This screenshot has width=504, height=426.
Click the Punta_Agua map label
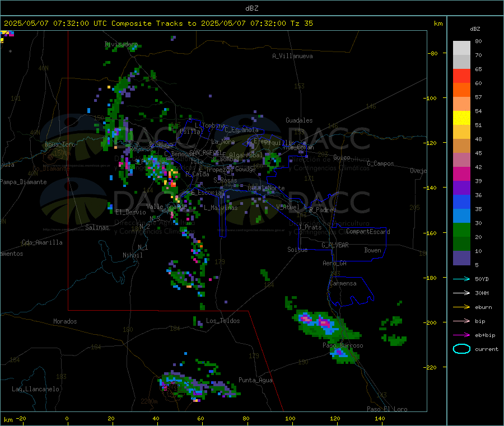click(255, 380)
